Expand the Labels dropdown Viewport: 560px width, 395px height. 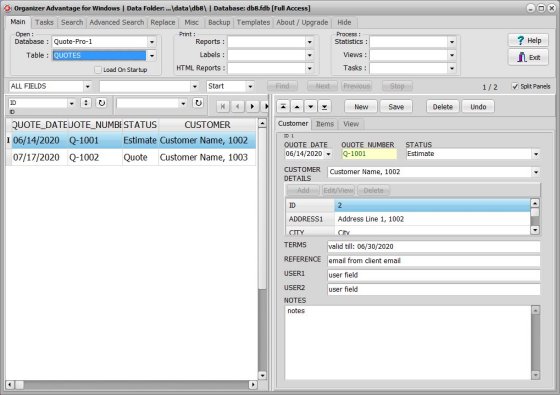coord(310,55)
